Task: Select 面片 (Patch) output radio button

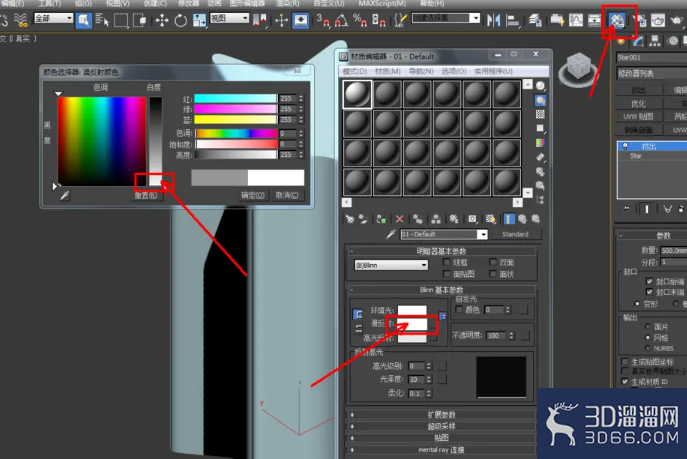Action: point(647,326)
